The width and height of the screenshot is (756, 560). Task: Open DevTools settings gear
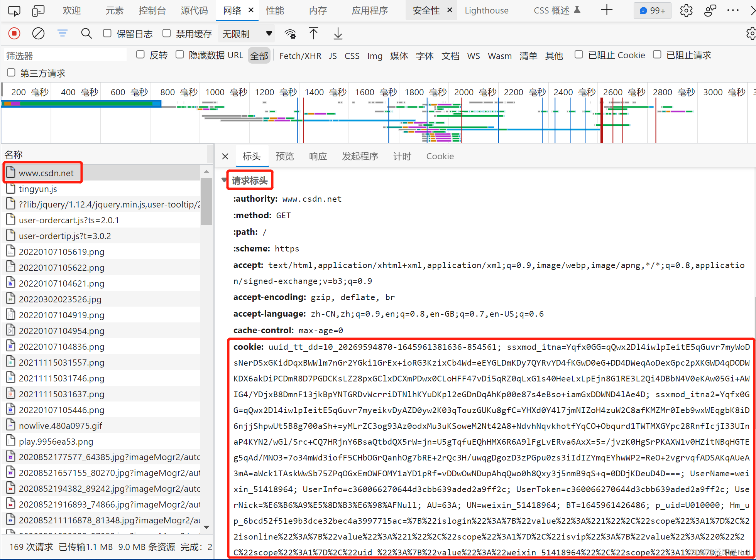[x=686, y=10]
